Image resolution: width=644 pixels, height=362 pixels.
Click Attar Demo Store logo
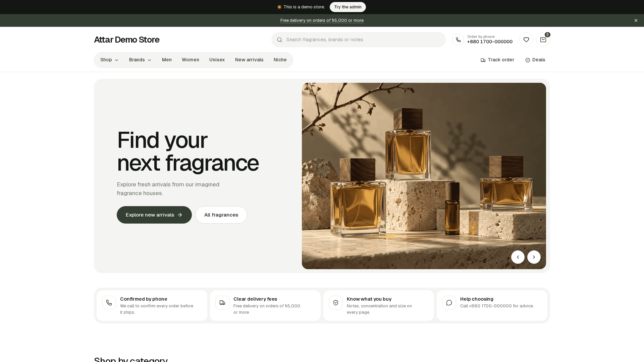tap(126, 40)
